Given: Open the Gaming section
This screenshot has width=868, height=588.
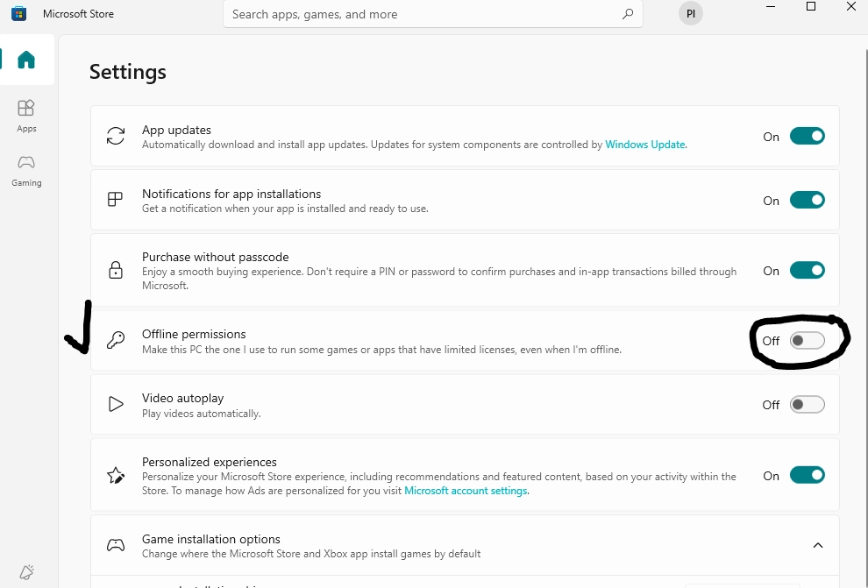Looking at the screenshot, I should click(26, 169).
